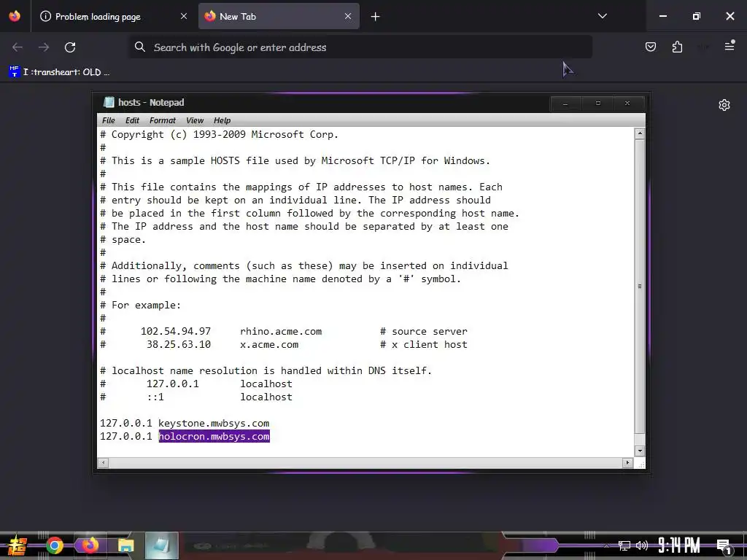
Task: Click the Firefox View icon in tab strip
Action: [15, 16]
